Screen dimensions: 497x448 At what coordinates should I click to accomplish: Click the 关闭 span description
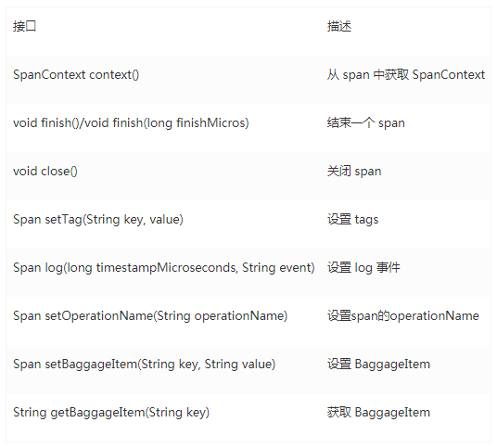tap(354, 172)
